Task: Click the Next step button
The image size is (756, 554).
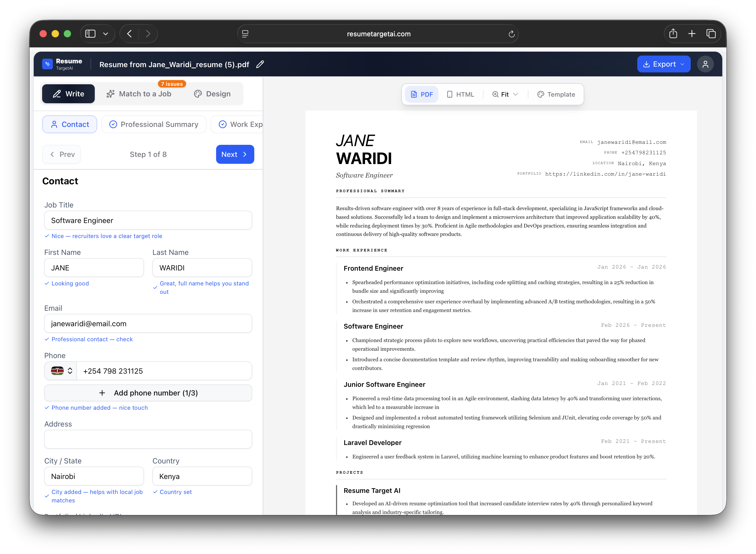Action: (235, 154)
